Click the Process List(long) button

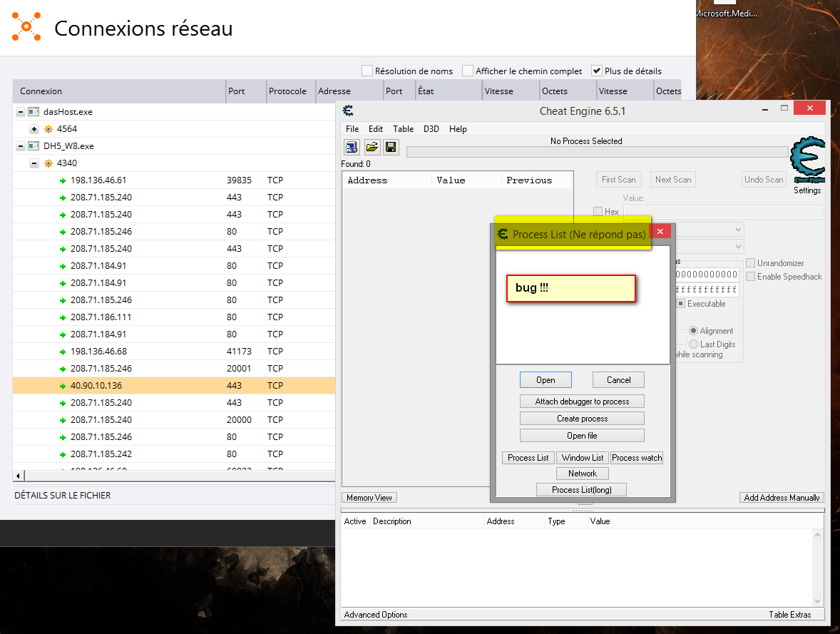582,489
